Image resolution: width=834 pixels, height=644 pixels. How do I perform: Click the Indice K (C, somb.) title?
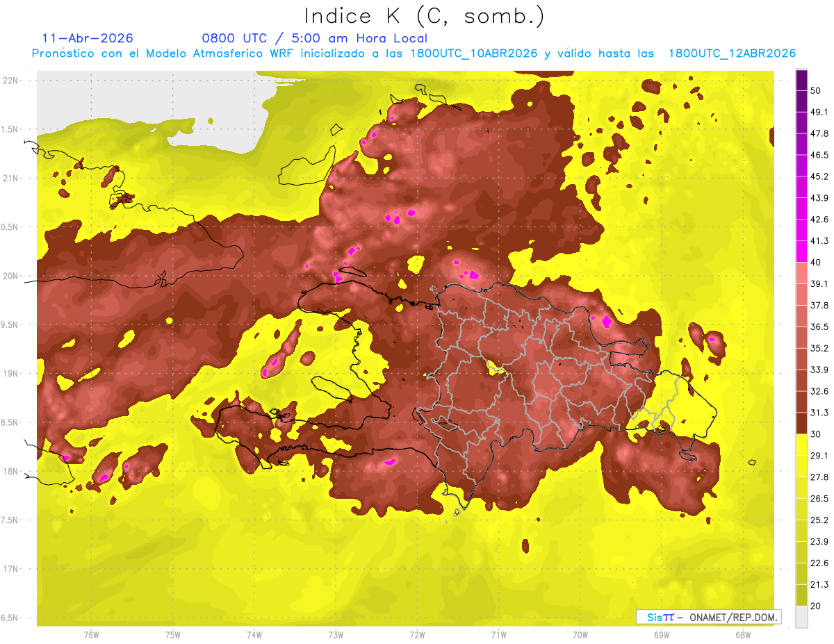click(x=425, y=15)
